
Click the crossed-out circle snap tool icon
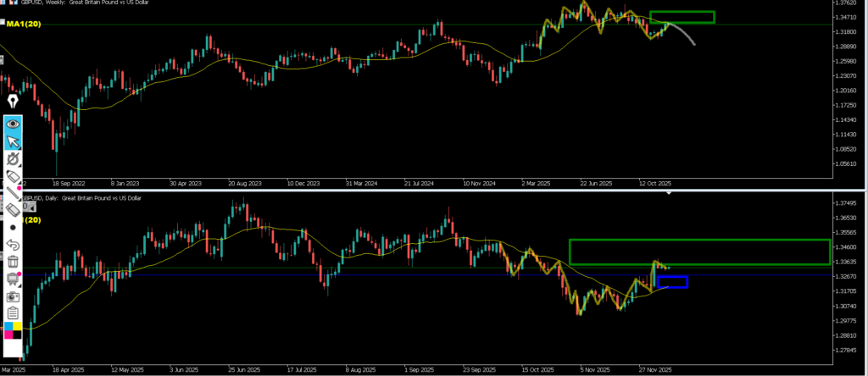(x=14, y=158)
